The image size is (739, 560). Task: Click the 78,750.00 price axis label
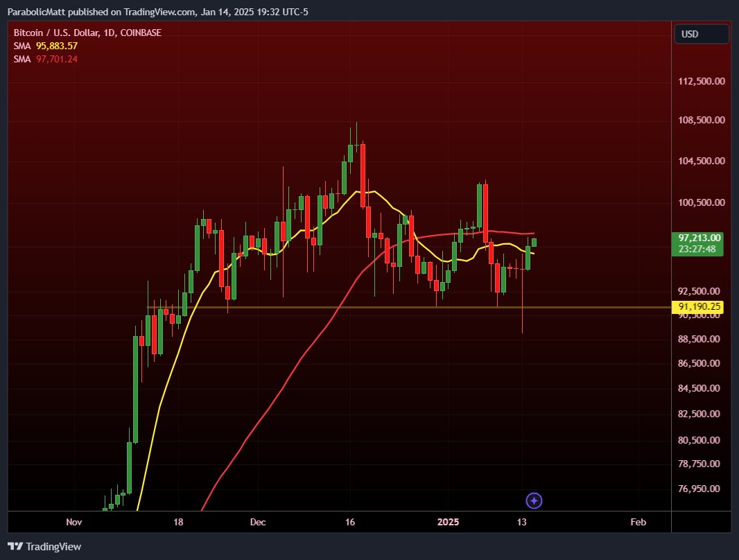click(699, 464)
